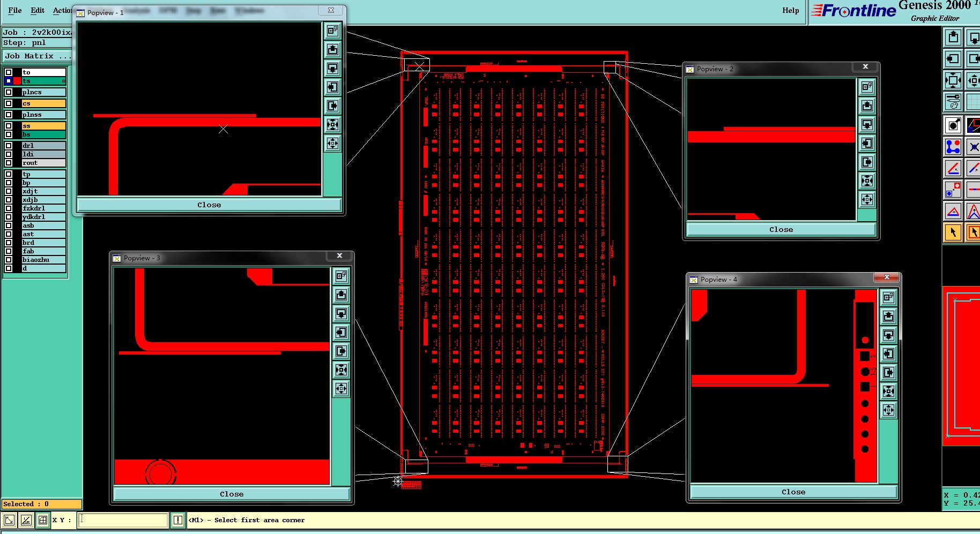
Task: Toggle display checkbox for layer rout
Action: click(9, 163)
